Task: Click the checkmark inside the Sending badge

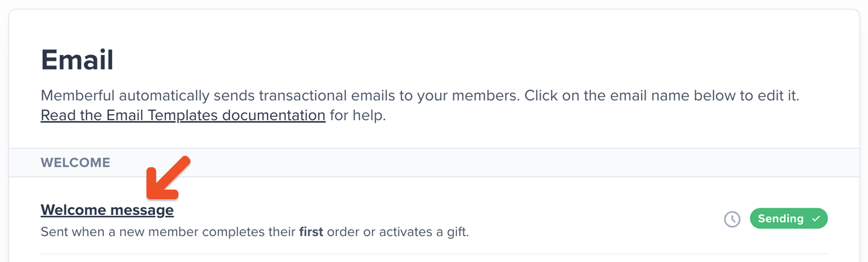Action: click(816, 219)
